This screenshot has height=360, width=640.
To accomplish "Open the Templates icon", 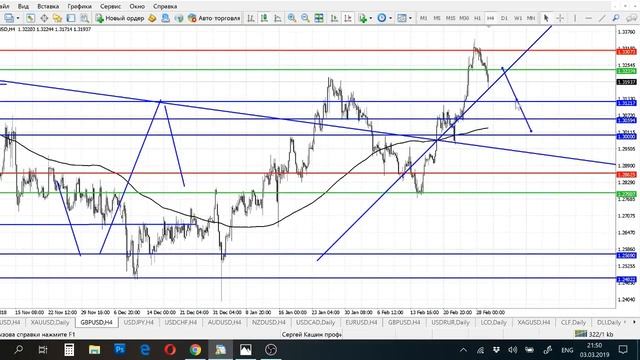I will [x=402, y=18].
